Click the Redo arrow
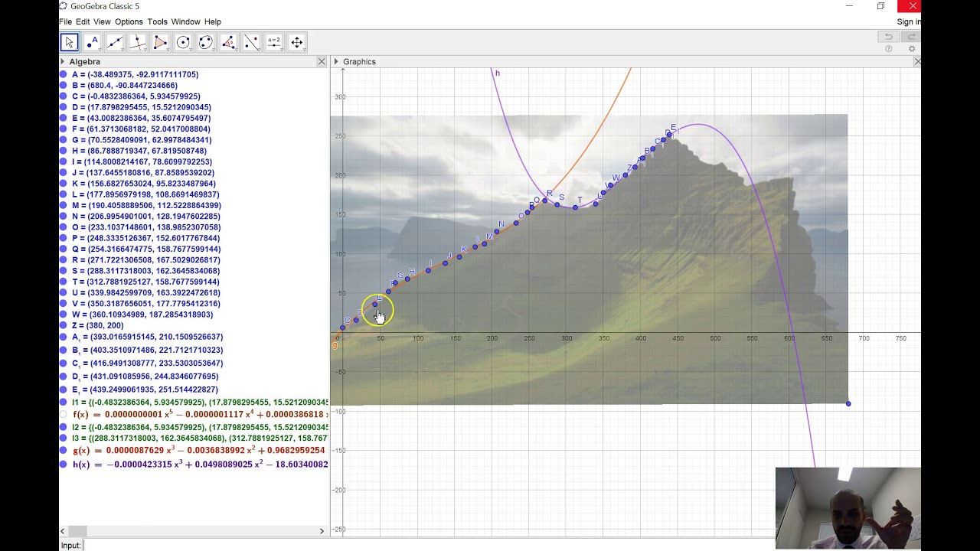This screenshot has height=551, width=980. point(910,37)
